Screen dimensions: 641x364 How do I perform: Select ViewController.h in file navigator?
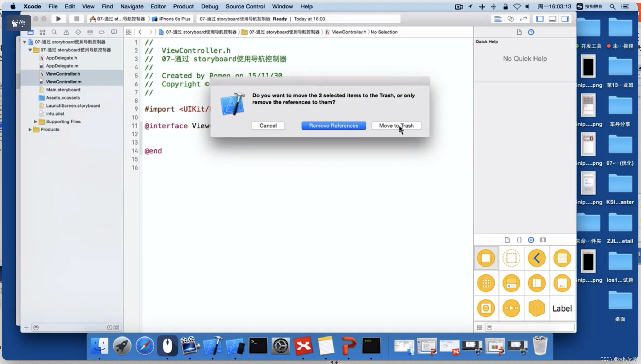click(x=63, y=73)
